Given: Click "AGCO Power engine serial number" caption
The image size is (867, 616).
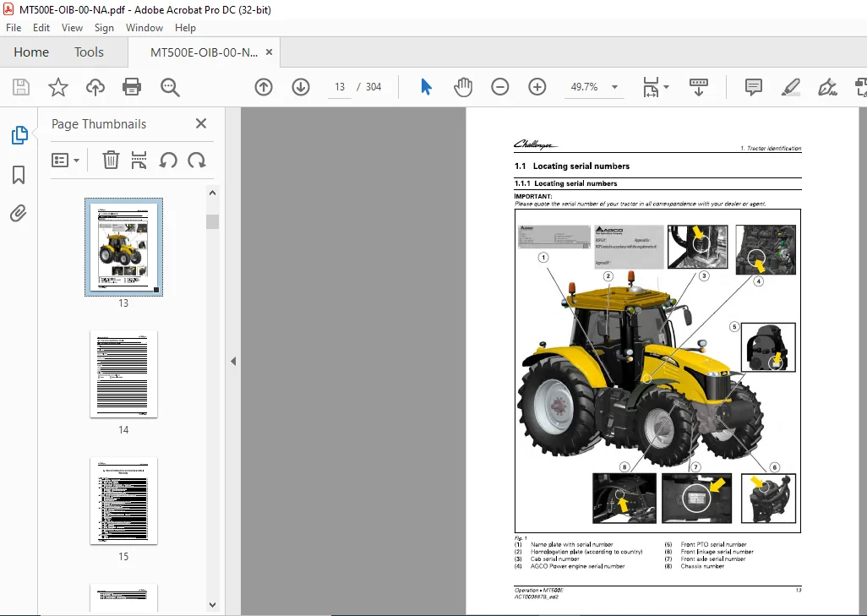Looking at the screenshot, I should [x=577, y=566].
